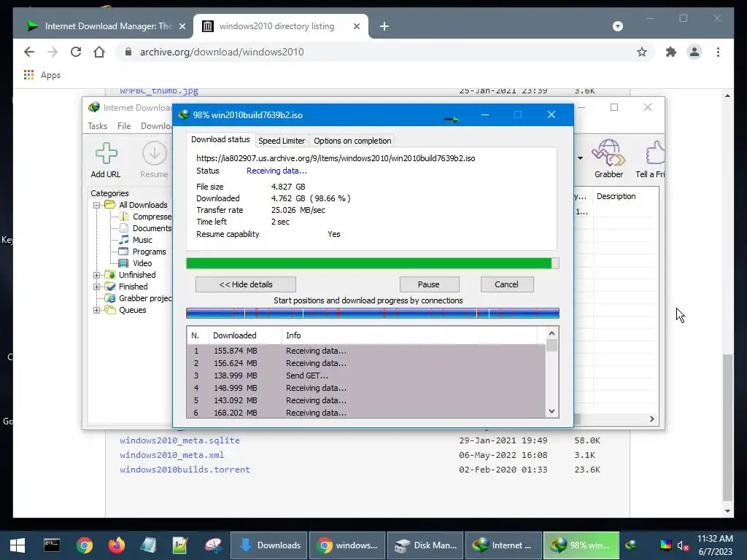
Task: Open the Chrome profile avatar
Action: pyautogui.click(x=694, y=52)
